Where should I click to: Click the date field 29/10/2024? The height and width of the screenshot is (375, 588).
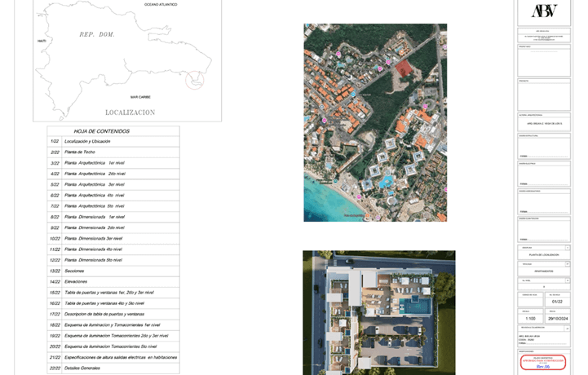pyautogui.click(x=556, y=319)
